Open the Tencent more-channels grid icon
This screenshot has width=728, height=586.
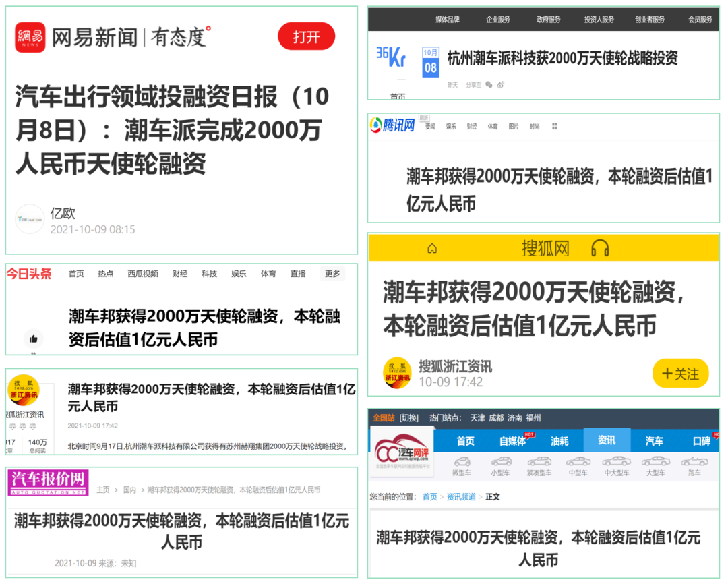(554, 126)
